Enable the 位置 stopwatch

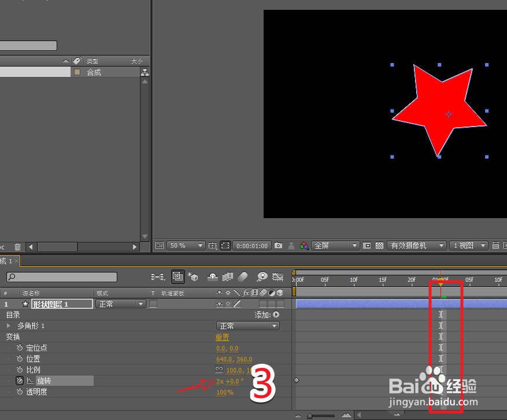[x=20, y=359]
